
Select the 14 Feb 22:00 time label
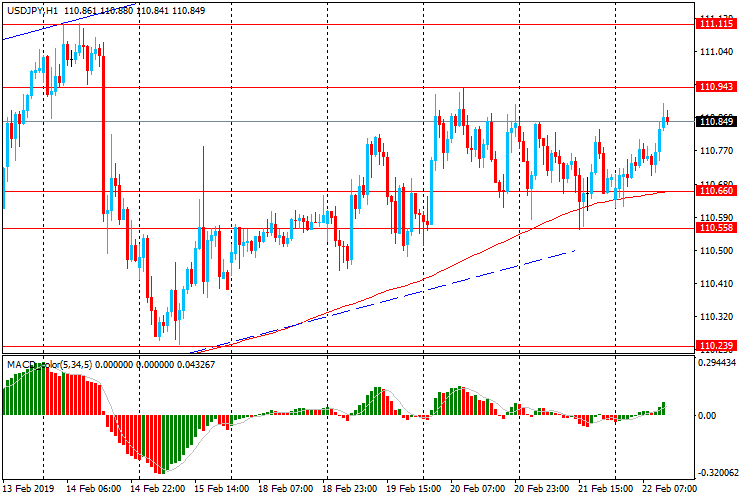tap(160, 490)
